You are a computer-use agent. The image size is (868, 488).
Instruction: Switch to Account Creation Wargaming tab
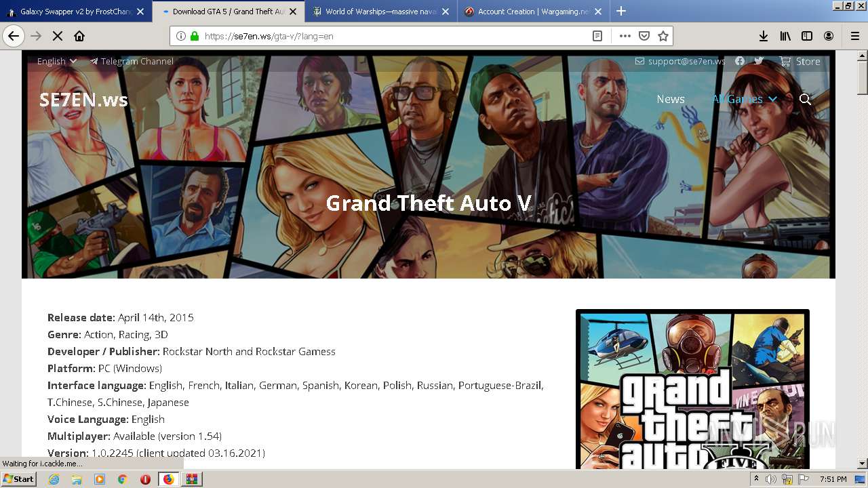point(534,12)
